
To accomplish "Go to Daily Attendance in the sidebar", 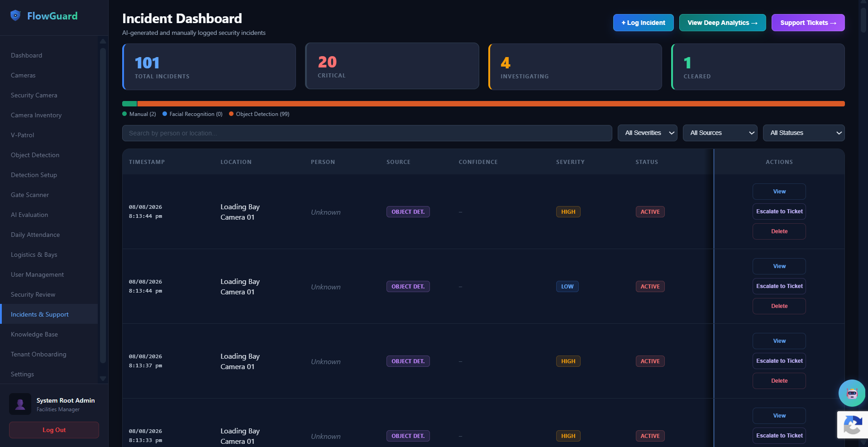I will coord(49,235).
